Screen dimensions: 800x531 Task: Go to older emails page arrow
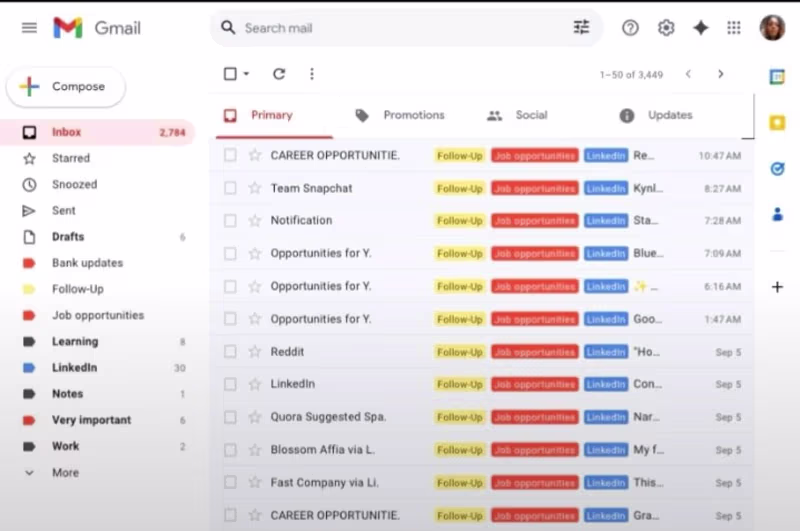click(x=720, y=74)
